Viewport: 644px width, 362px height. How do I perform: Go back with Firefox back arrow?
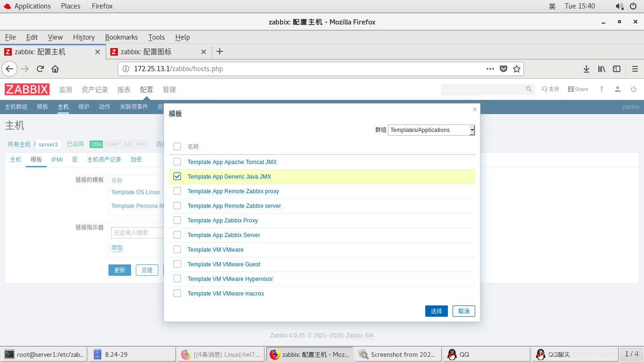(x=9, y=69)
